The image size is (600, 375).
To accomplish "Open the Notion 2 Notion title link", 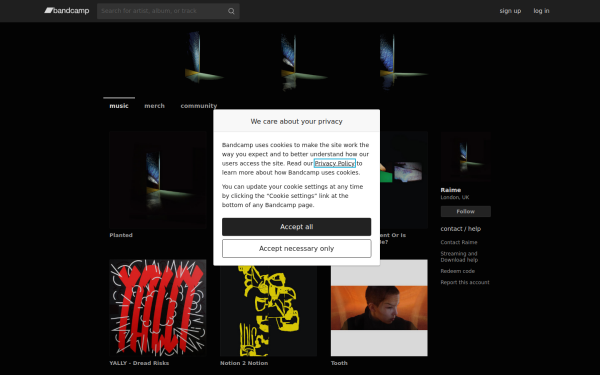I will click(244, 363).
